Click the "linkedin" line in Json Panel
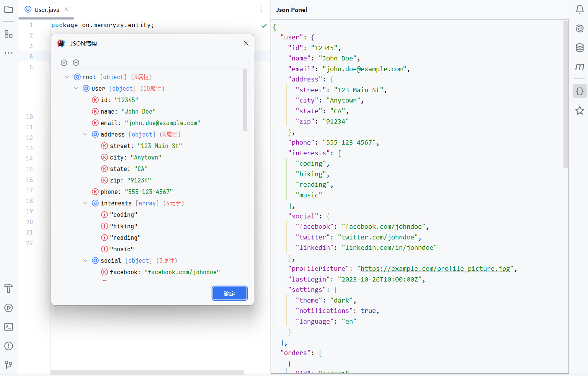The height and width of the screenshot is (376, 588). click(x=366, y=247)
